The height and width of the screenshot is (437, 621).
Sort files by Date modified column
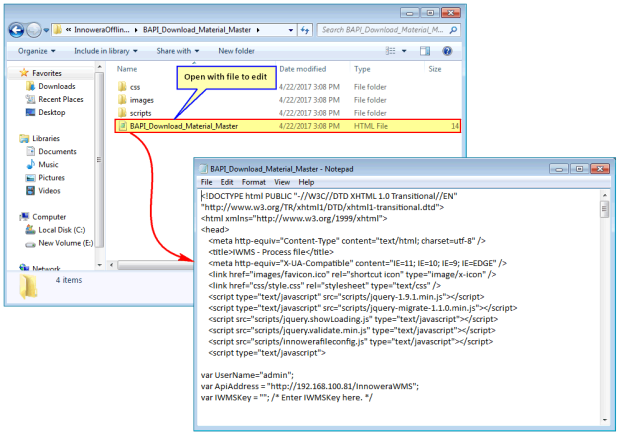(303, 69)
